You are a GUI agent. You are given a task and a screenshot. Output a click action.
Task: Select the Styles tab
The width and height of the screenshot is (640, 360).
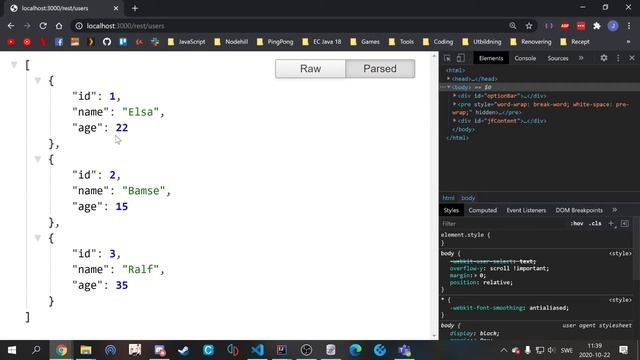coord(451,210)
